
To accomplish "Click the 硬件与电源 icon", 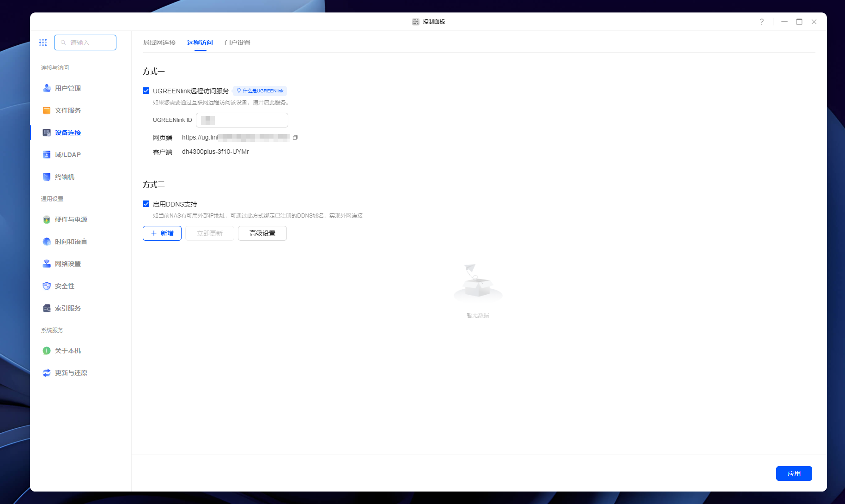I will 47,219.
